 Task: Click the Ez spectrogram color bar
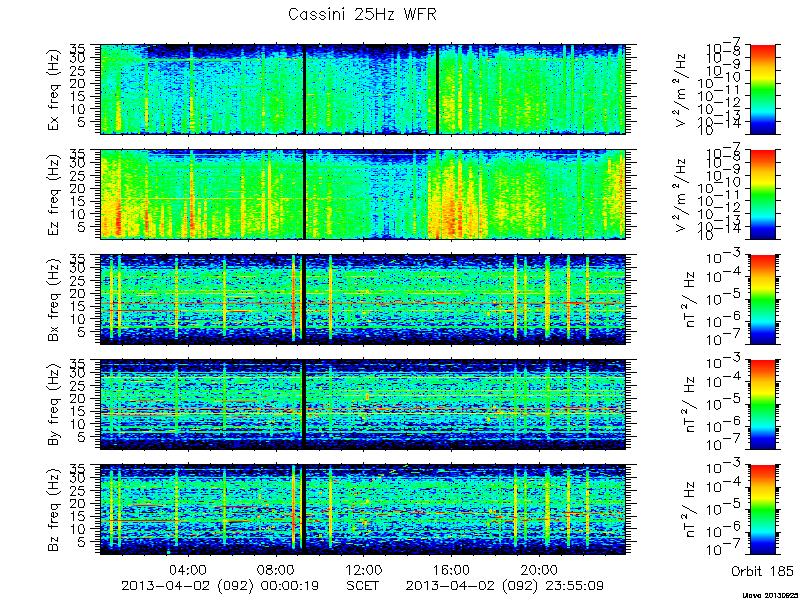pos(762,194)
